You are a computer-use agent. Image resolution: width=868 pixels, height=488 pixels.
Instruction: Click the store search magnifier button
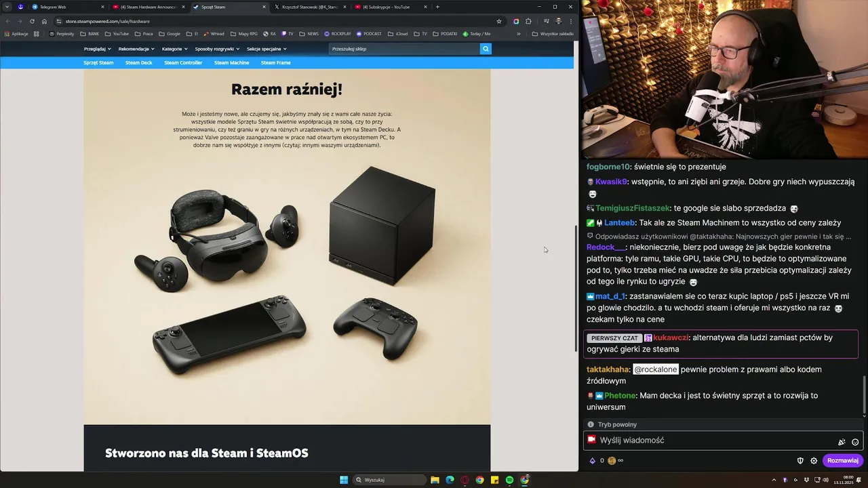click(x=485, y=49)
